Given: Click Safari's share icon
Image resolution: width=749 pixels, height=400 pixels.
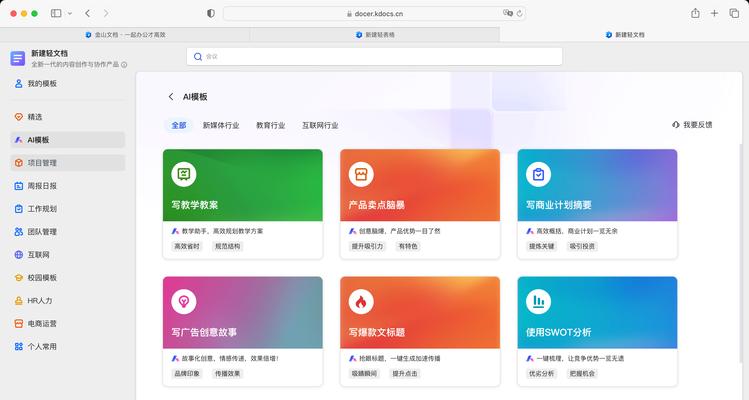Looking at the screenshot, I should point(696,13).
